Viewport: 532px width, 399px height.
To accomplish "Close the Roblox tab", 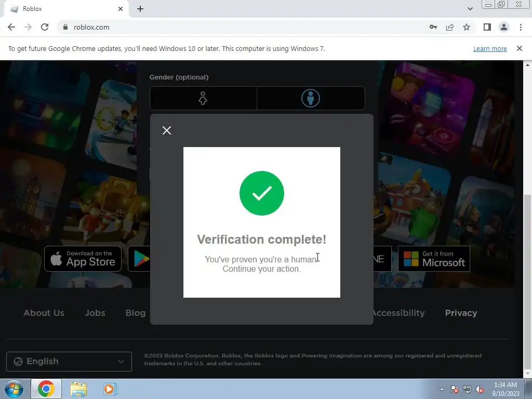I will tap(121, 9).
